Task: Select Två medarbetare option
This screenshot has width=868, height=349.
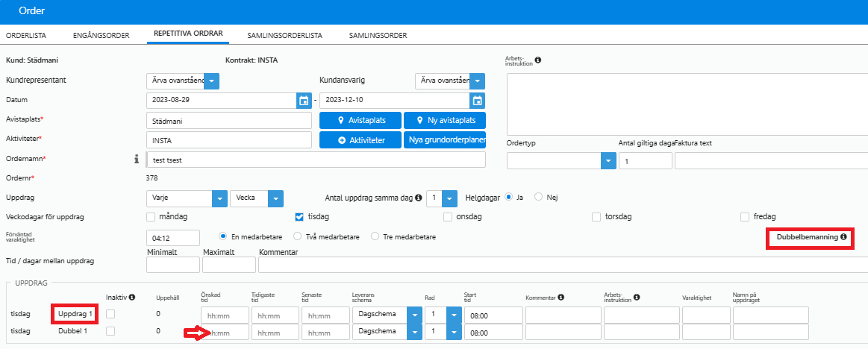Action: [x=297, y=236]
